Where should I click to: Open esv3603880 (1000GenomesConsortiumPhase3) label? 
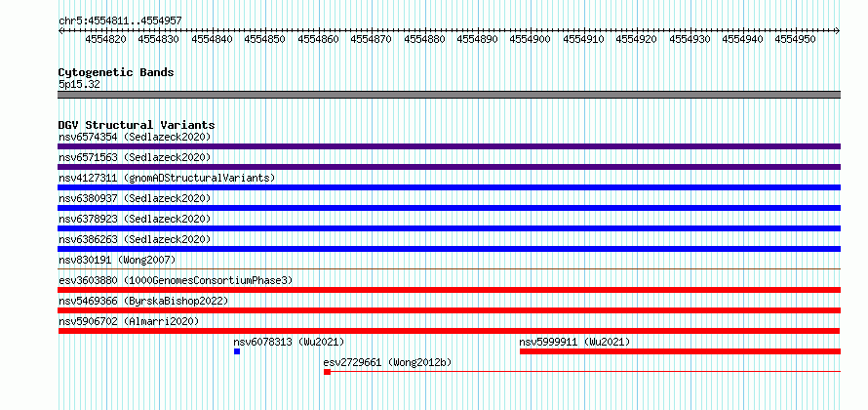176,280
